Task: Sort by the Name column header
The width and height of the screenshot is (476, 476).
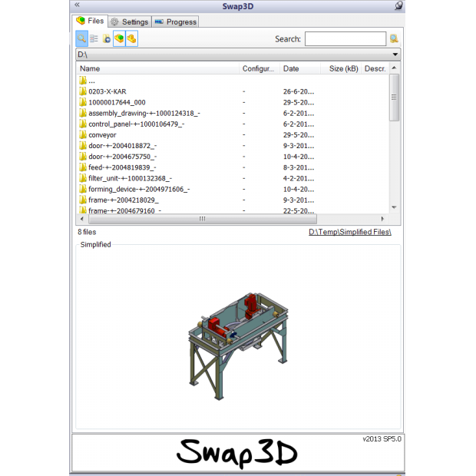Action: (x=157, y=68)
